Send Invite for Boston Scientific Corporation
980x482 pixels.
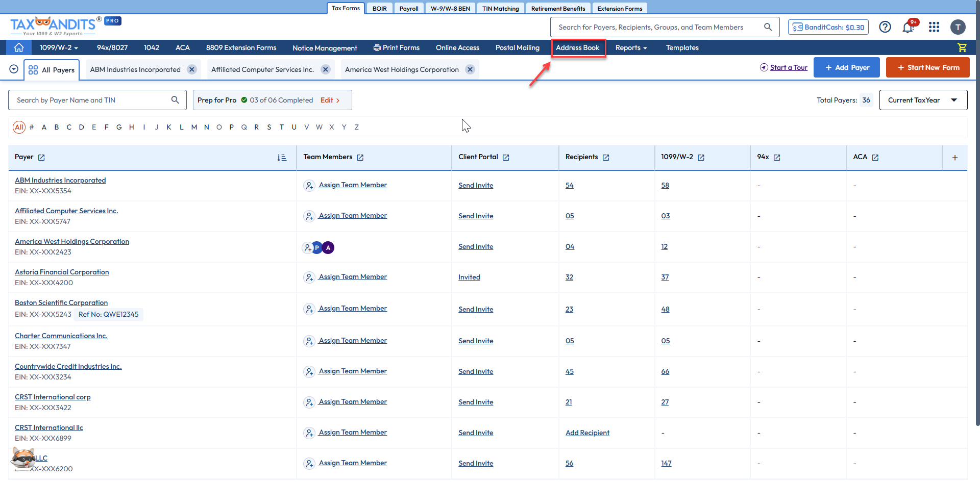point(476,309)
